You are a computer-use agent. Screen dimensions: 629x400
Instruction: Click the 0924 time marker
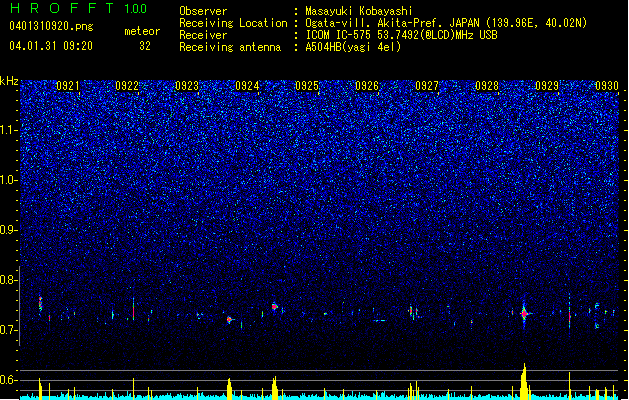pyautogui.click(x=247, y=86)
